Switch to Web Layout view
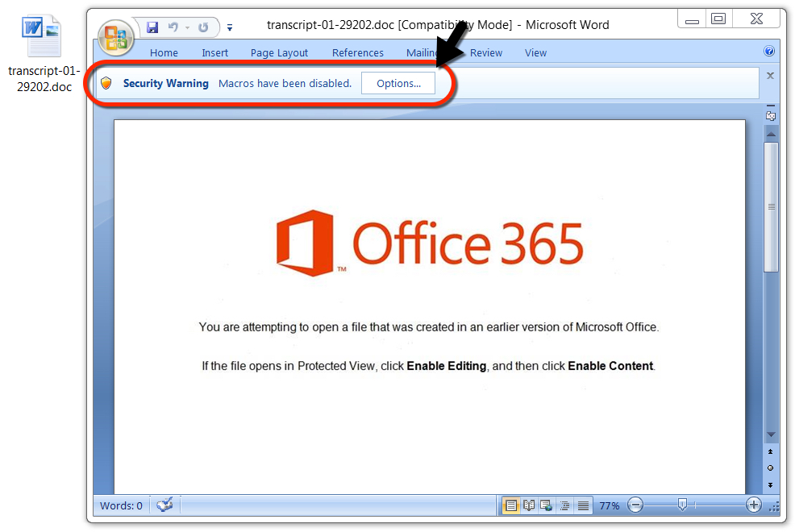795x532 pixels. (x=546, y=505)
